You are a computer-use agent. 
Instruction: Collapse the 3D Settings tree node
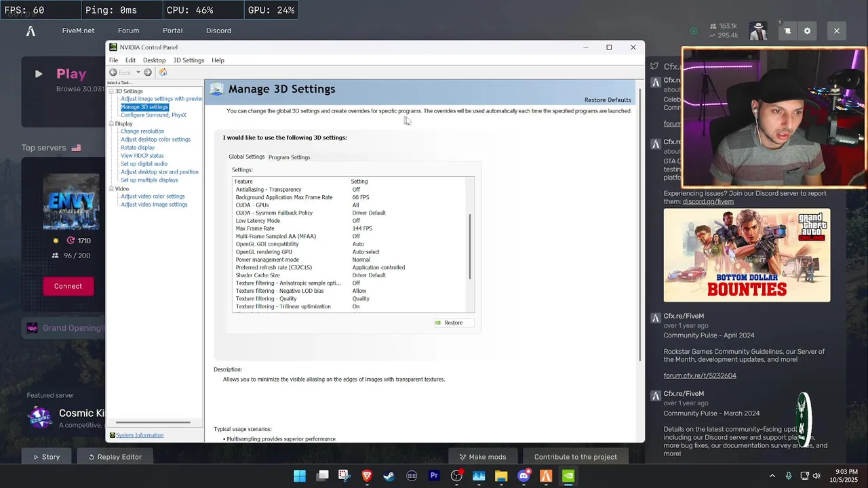(111, 91)
